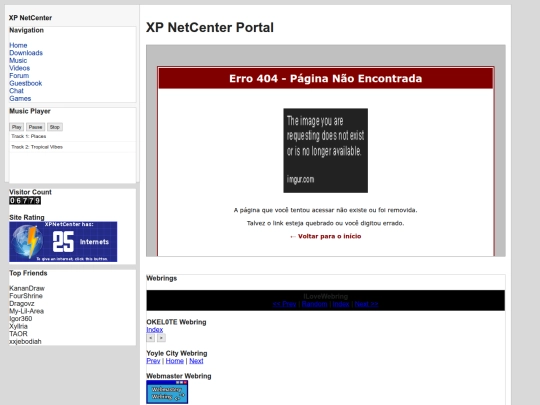Open KananDraw in Top Friends

coord(27,289)
